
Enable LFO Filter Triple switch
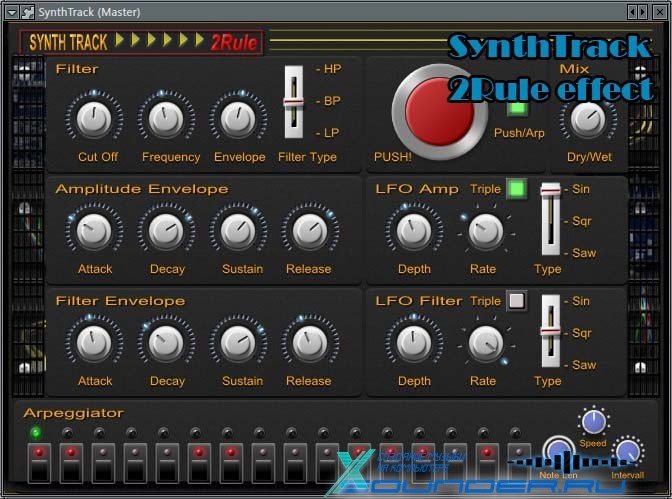coord(516,301)
